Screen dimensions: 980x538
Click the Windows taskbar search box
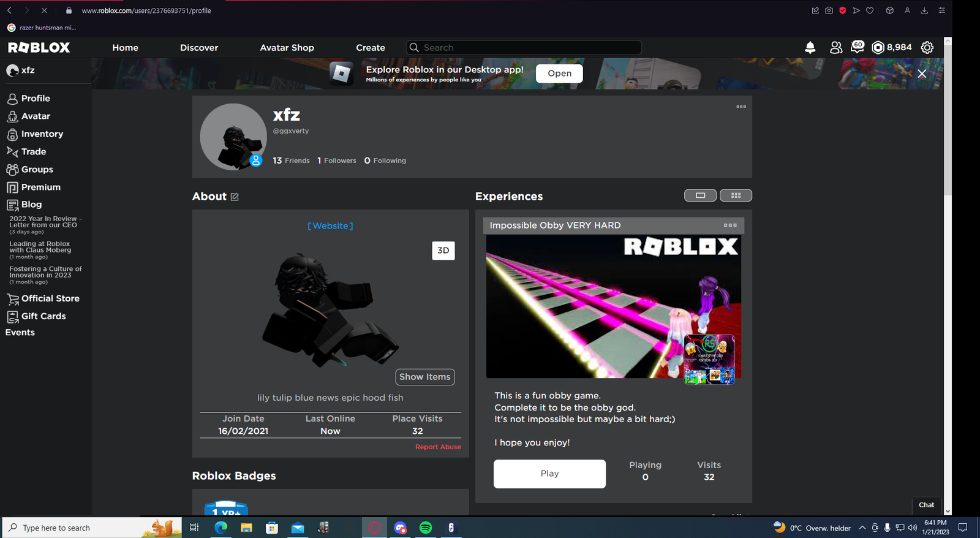pyautogui.click(x=92, y=528)
